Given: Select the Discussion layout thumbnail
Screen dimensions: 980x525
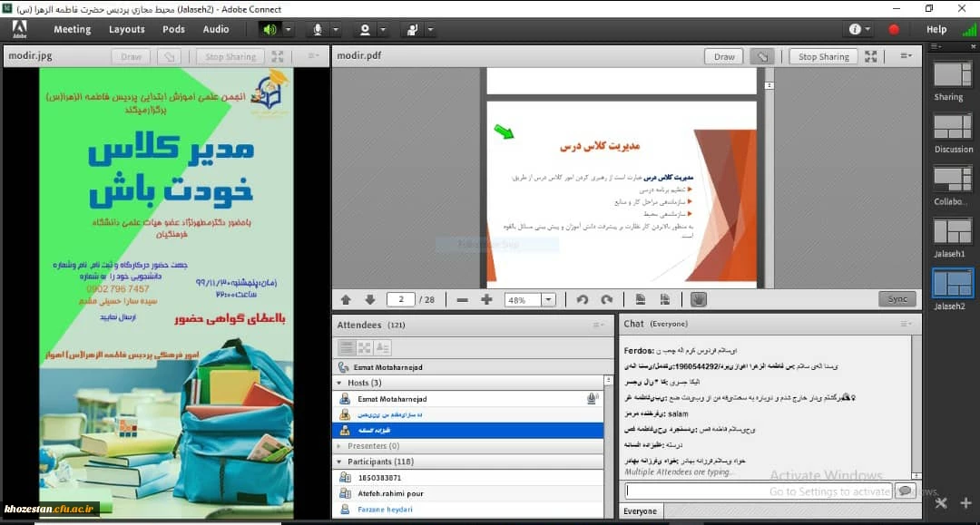Looking at the screenshot, I should [x=952, y=127].
